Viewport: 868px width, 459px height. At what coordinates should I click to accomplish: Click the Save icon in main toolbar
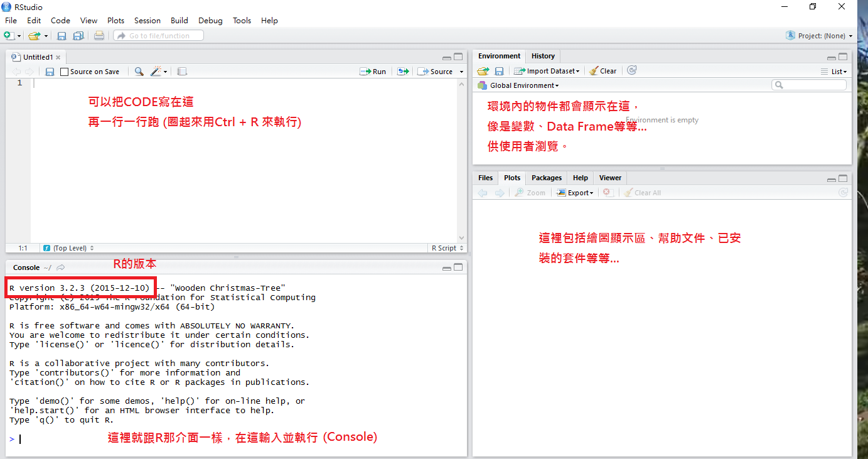(62, 36)
